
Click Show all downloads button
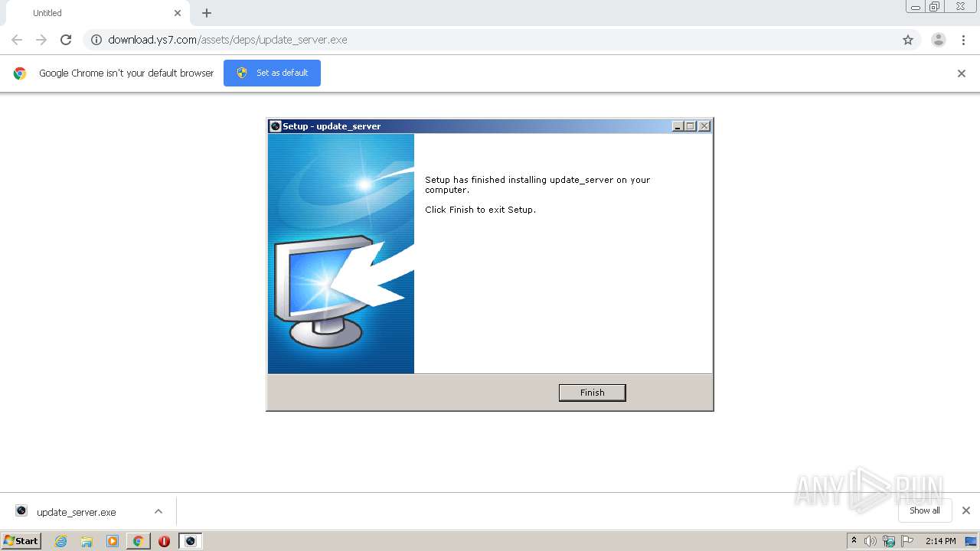[924, 510]
